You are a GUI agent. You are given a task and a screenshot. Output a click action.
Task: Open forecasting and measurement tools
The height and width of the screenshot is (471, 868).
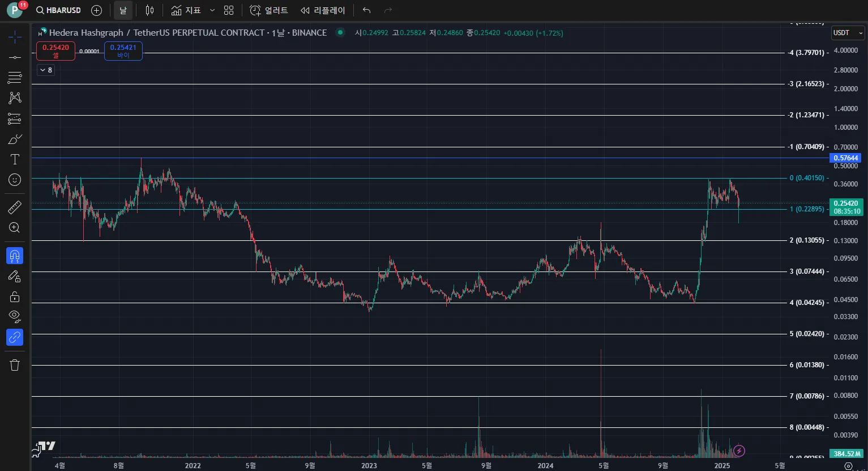[x=15, y=118]
